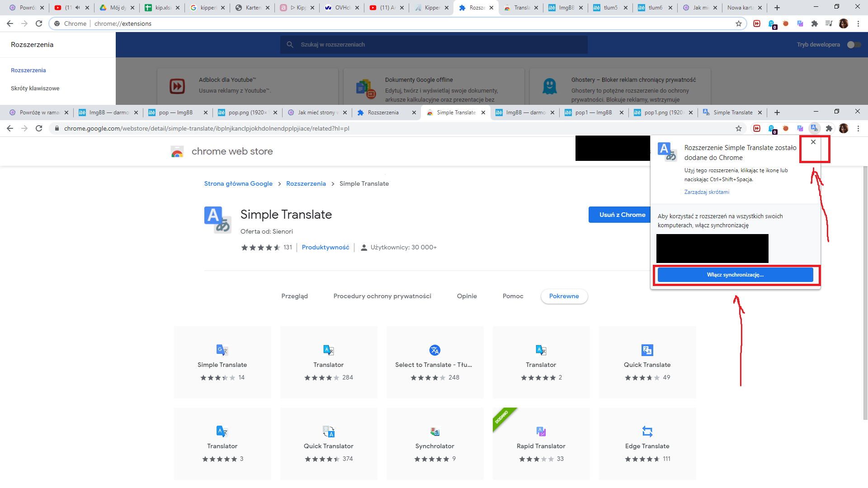Open Skróty klawiszowe in the extensions sidebar
Image resolution: width=868 pixels, height=488 pixels.
click(x=35, y=88)
